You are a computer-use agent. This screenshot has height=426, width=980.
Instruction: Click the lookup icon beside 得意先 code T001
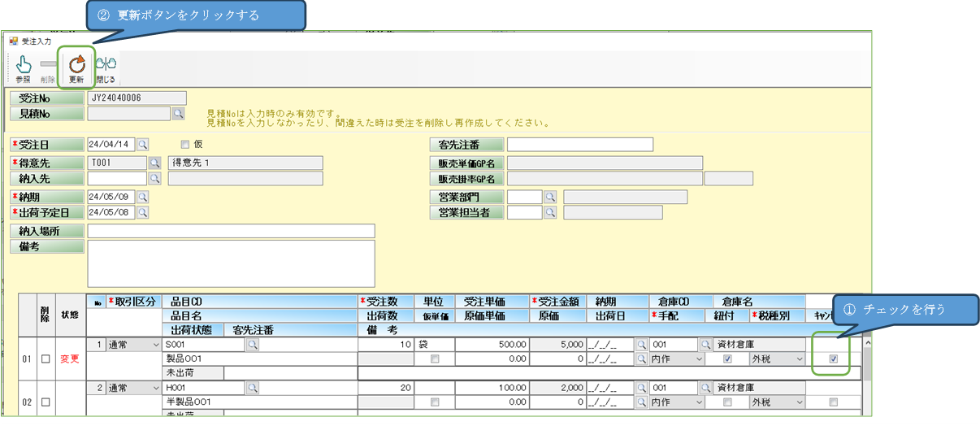pos(154,163)
